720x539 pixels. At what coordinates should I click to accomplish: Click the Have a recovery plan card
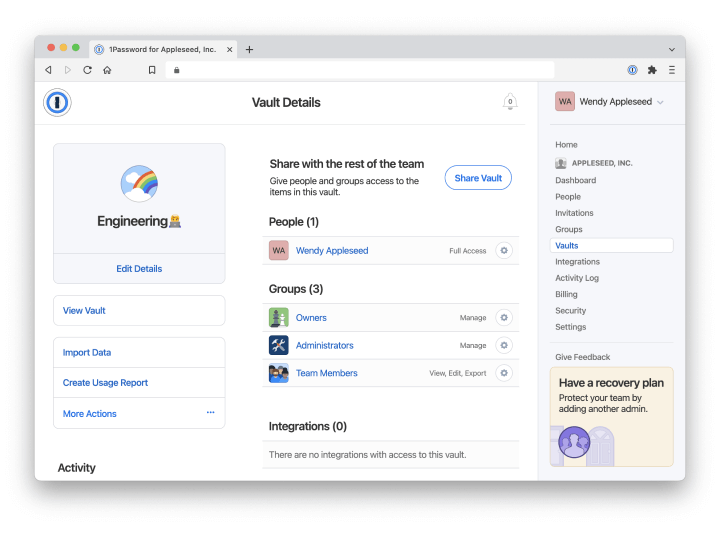[612, 416]
